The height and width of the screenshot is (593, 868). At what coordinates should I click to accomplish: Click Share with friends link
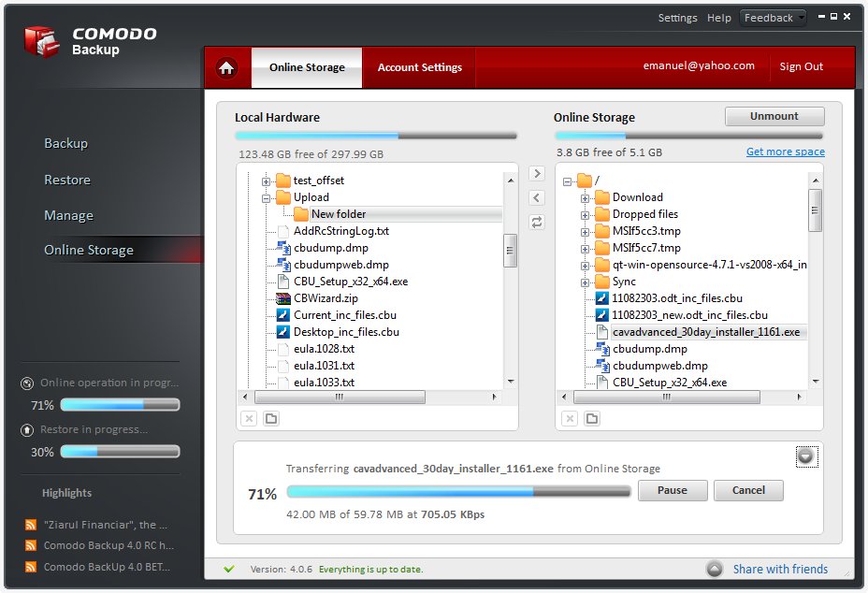coord(780,570)
